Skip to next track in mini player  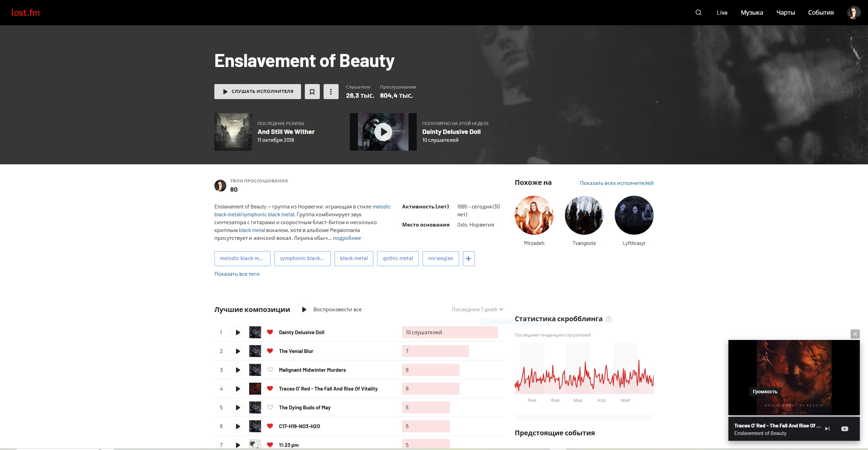click(x=827, y=429)
